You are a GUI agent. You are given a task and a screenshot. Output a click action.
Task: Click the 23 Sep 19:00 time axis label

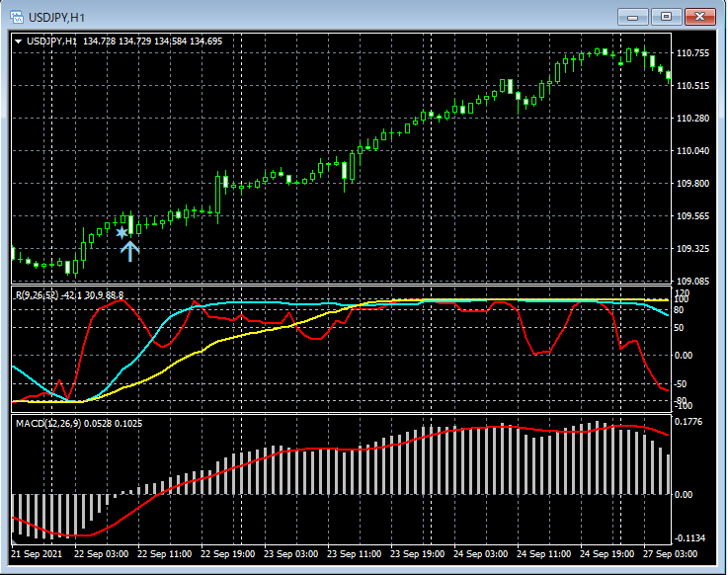(x=417, y=554)
